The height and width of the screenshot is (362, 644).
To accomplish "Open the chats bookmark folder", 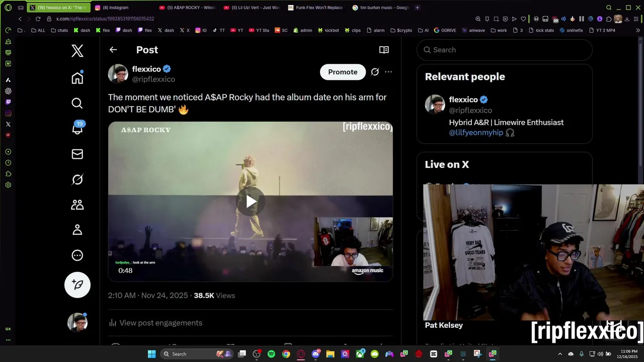I will point(59,30).
